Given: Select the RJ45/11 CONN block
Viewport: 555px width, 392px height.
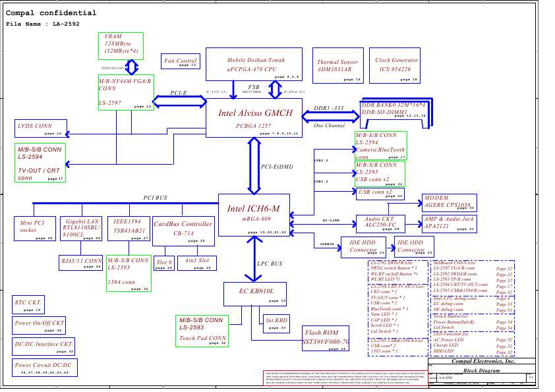Looking at the screenshot, I should [80, 263].
